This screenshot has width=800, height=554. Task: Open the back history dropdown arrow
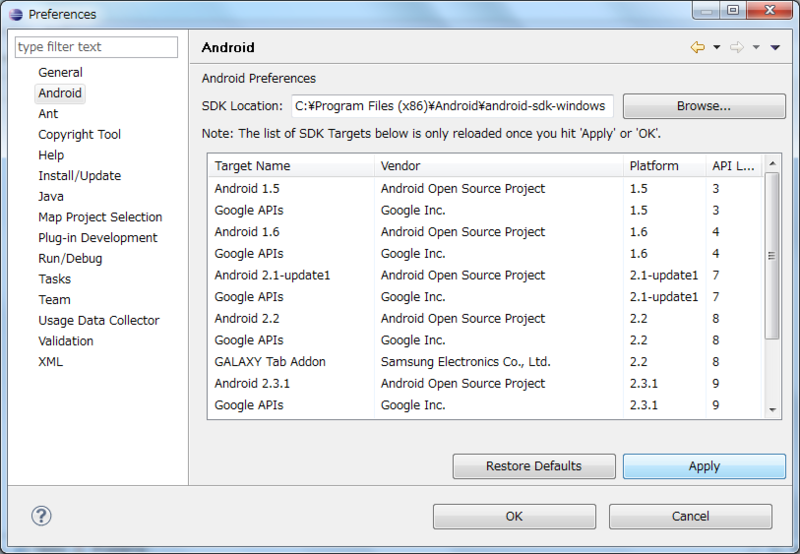click(716, 47)
